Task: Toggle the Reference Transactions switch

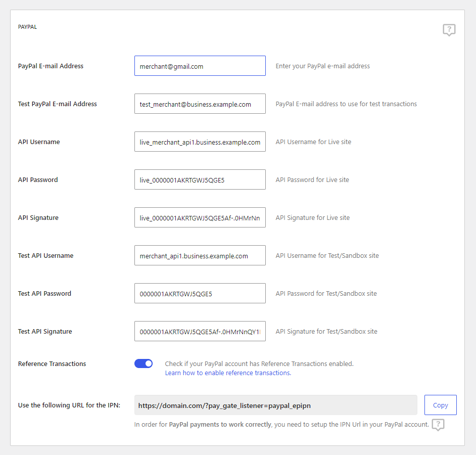Action: click(144, 363)
